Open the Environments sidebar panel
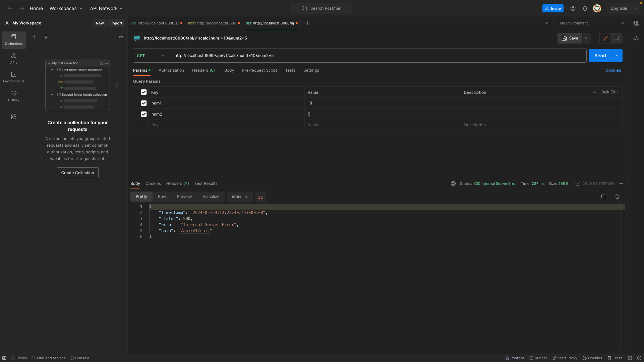 click(14, 77)
